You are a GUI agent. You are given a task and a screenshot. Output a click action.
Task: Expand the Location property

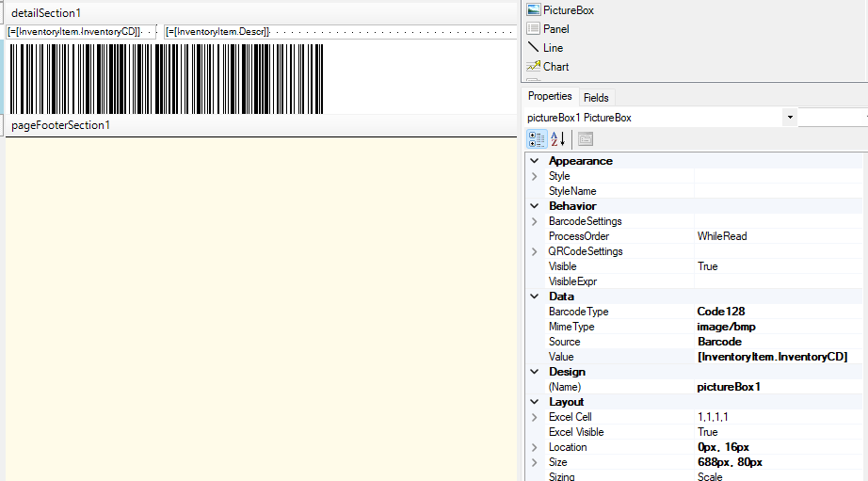pyautogui.click(x=534, y=447)
